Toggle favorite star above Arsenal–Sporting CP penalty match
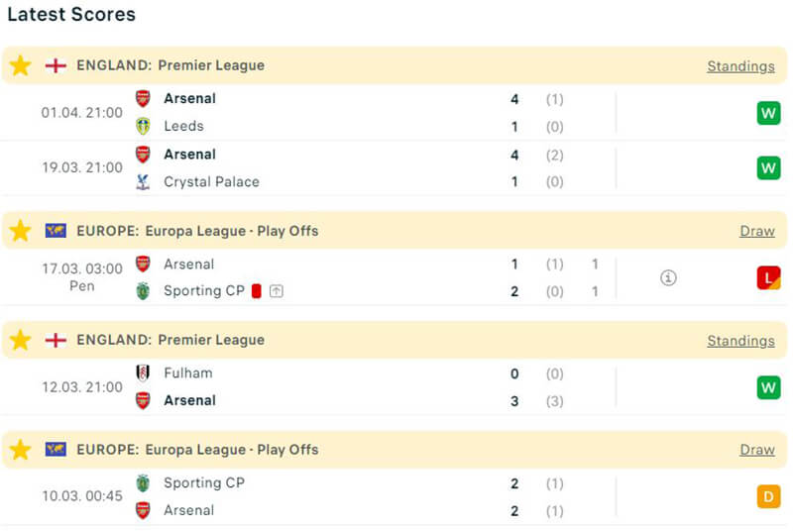The height and width of the screenshot is (532, 793). coord(20,231)
